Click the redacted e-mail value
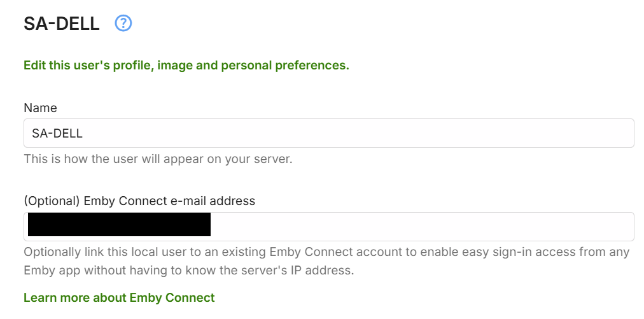644x319 pixels. coord(119,226)
